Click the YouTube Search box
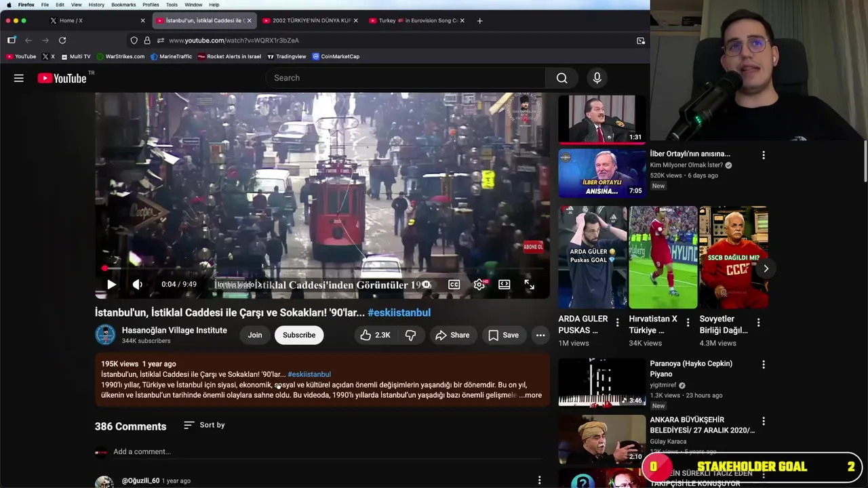This screenshot has width=868, height=488. tap(406, 78)
